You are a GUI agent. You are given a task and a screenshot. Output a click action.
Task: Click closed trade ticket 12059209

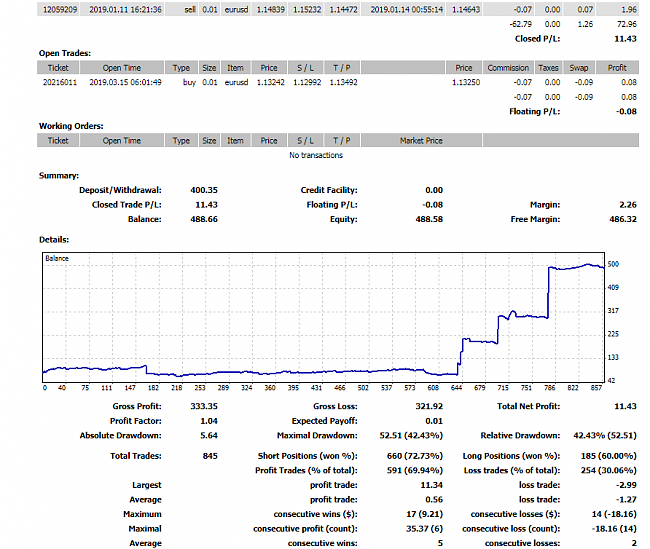tap(58, 8)
